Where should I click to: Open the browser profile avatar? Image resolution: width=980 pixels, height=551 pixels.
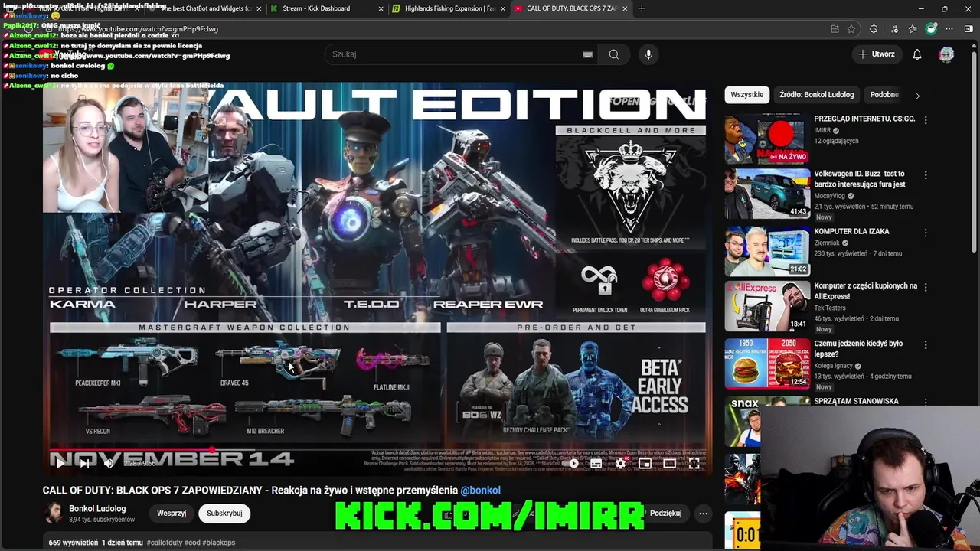pos(931,29)
